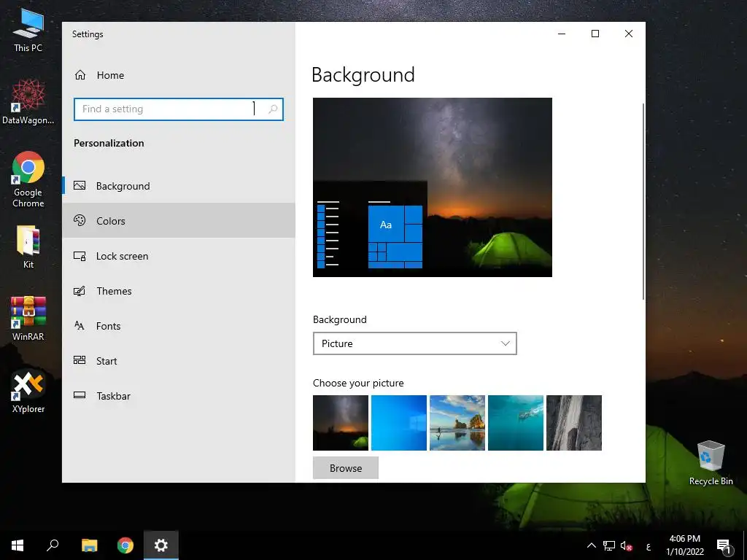Go to Background personalization page

point(179,186)
